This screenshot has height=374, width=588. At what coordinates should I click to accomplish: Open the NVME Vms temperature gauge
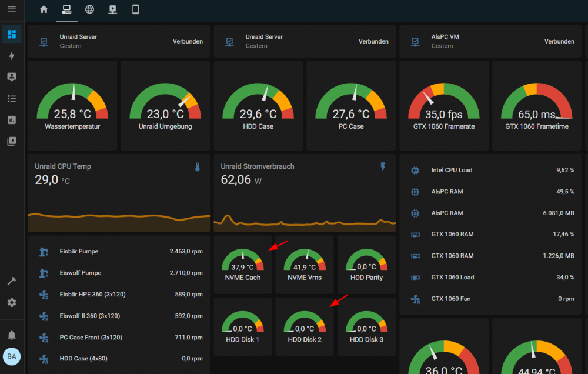tap(305, 265)
